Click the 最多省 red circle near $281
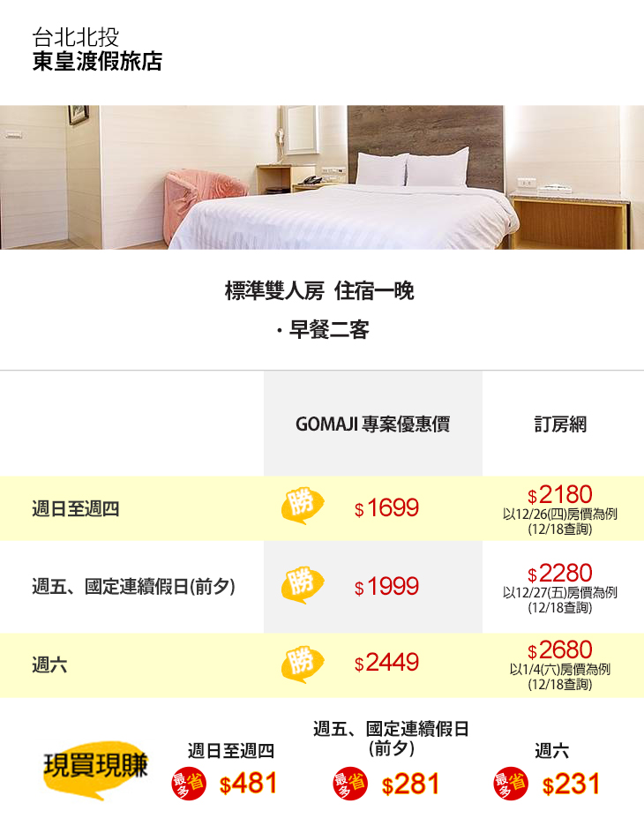 [350, 784]
